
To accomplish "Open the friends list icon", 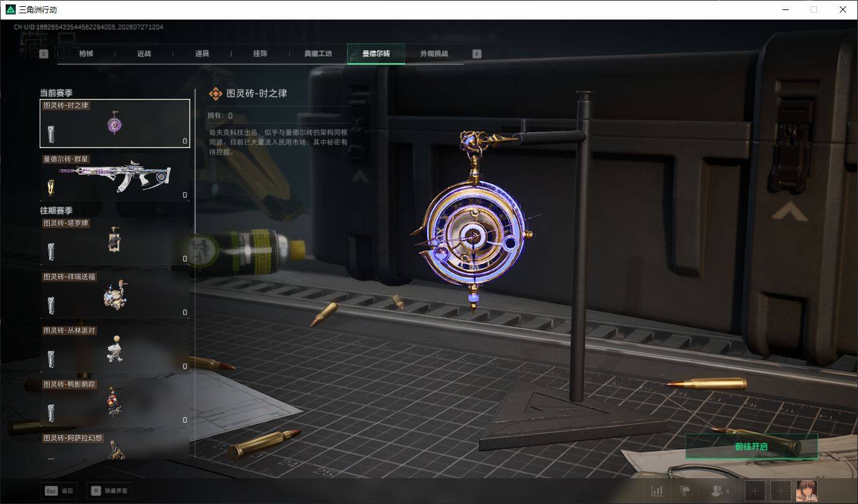I will click(x=719, y=491).
